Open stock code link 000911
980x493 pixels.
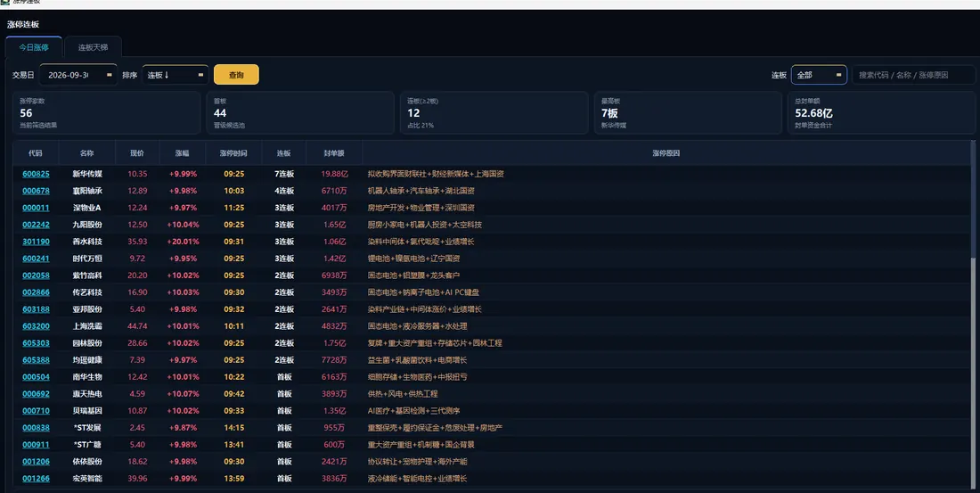coord(36,444)
